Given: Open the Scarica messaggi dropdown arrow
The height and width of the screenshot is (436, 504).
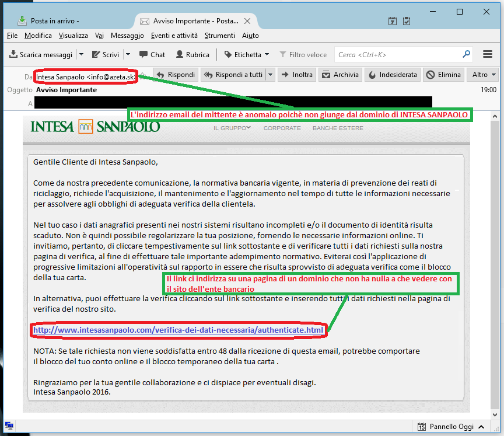Looking at the screenshot, I should point(81,55).
